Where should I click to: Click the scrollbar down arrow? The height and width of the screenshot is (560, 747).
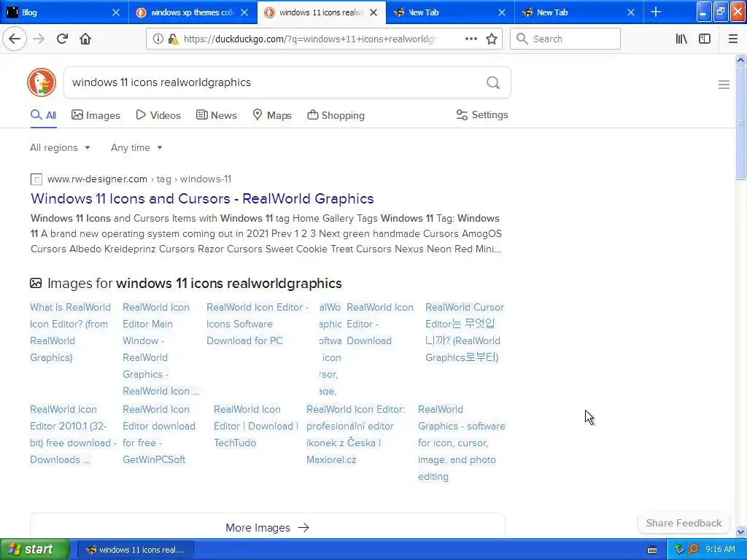pos(740,532)
